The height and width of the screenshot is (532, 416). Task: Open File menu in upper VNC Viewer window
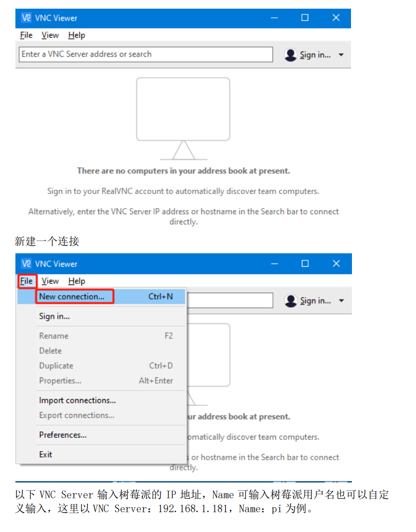pos(26,35)
